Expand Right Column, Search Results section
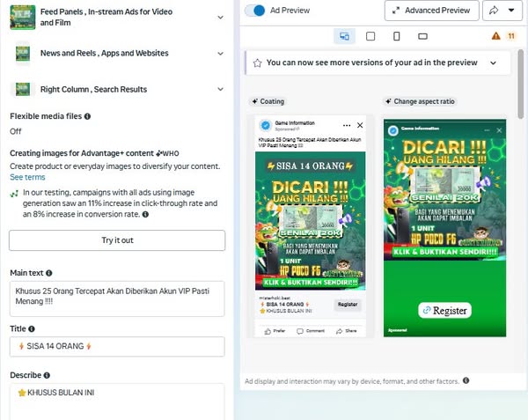Image resolution: width=528 pixels, height=420 pixels. (x=220, y=89)
